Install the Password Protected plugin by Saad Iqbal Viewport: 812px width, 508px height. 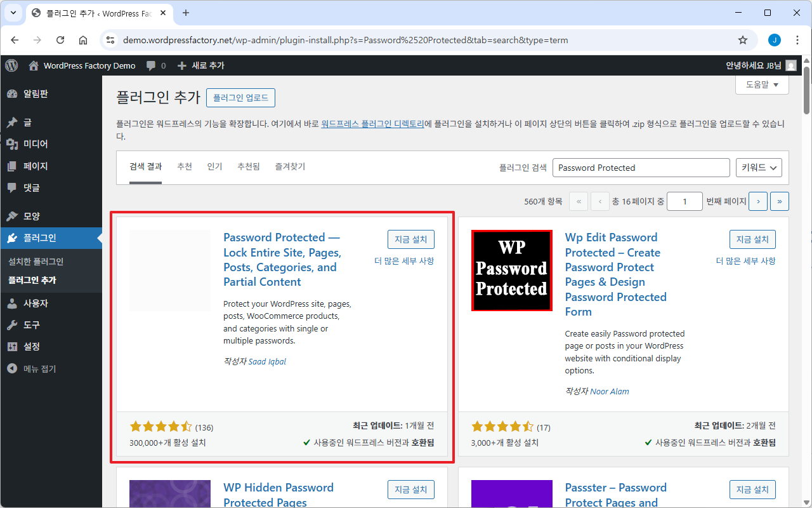410,239
